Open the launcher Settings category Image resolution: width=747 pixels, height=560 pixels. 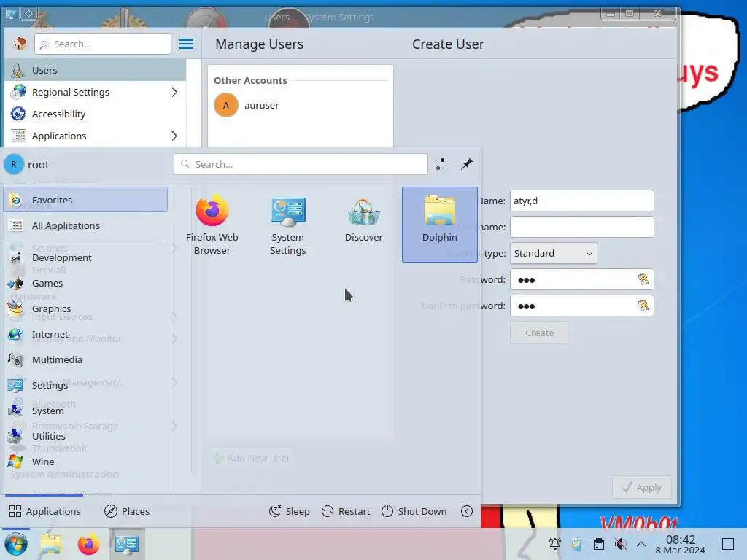coord(86,385)
